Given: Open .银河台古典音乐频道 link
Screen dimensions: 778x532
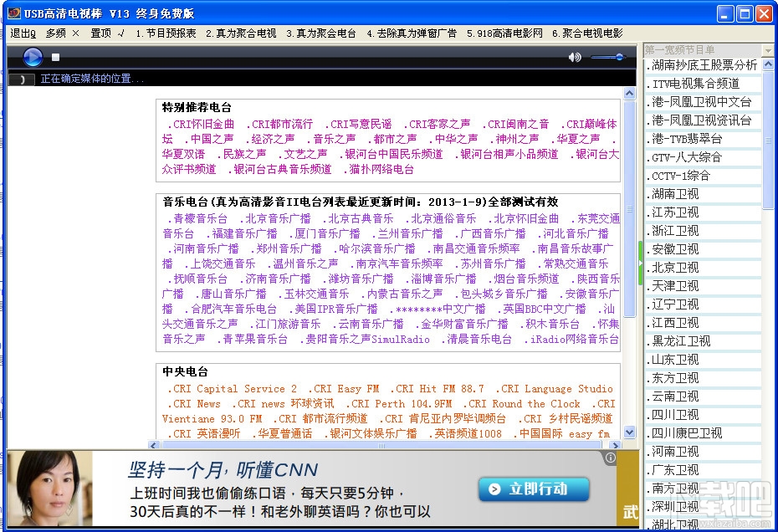Looking at the screenshot, I should click(x=279, y=169).
